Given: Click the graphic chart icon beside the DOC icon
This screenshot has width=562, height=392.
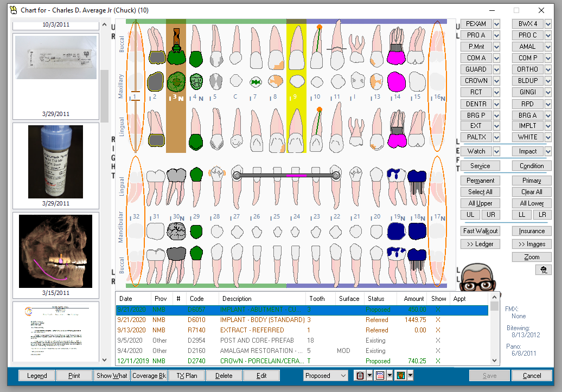Looking at the screenshot, I should tap(400, 375).
